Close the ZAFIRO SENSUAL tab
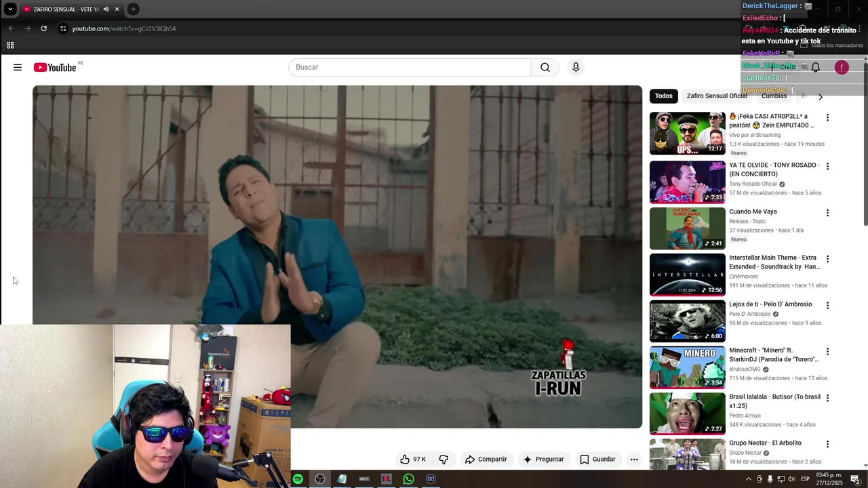868x488 pixels. tap(117, 9)
